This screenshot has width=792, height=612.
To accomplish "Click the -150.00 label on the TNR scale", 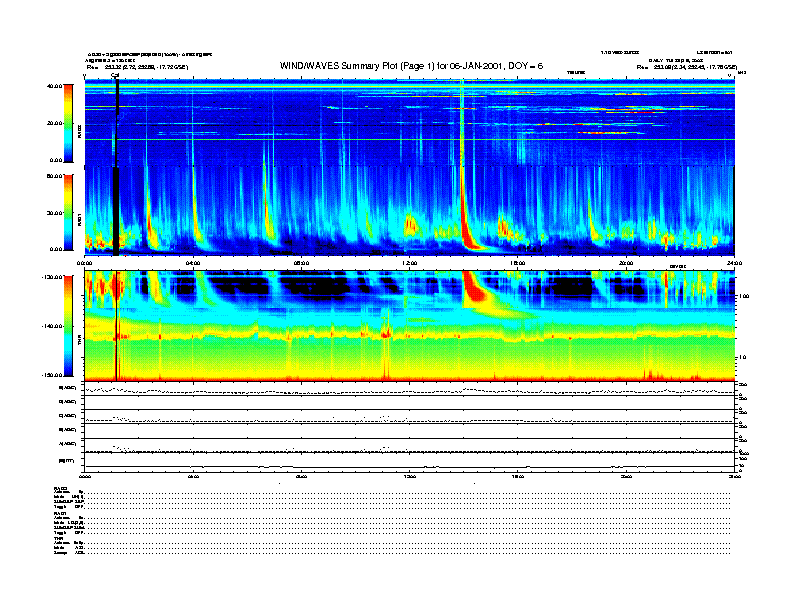I will (x=52, y=375).
